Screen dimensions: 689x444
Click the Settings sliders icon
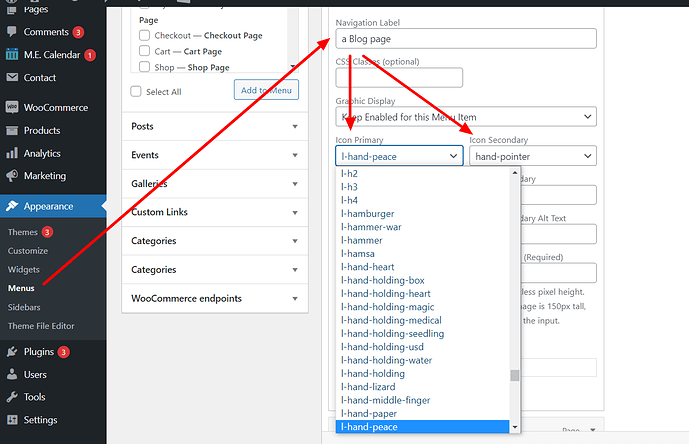(x=12, y=420)
